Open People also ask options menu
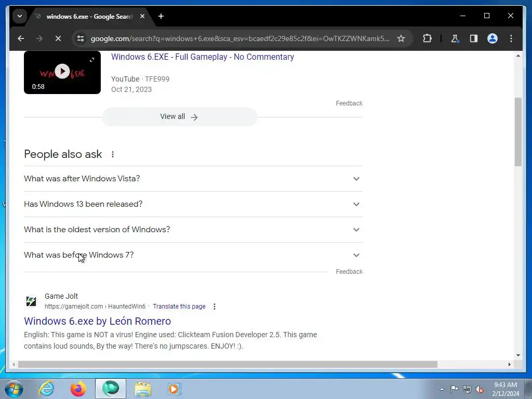 coord(113,154)
